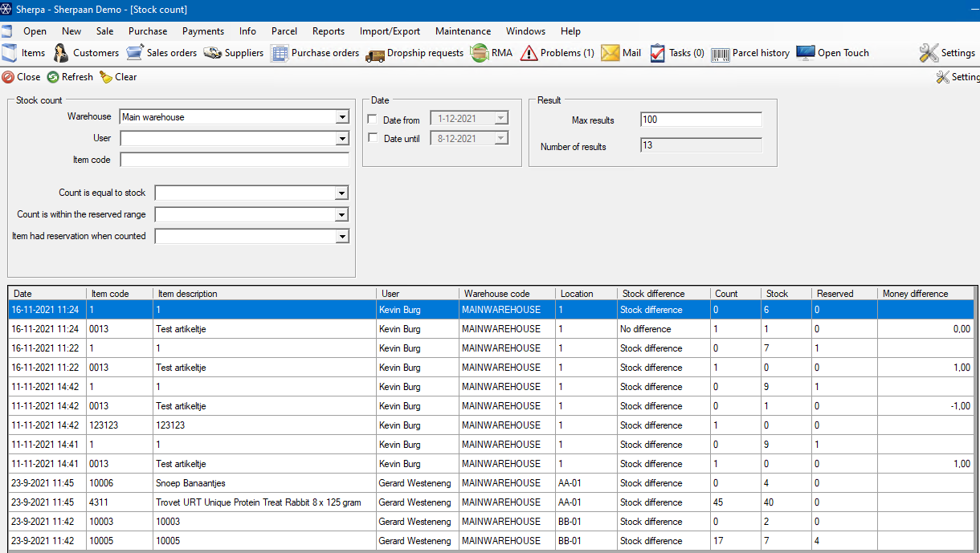Open the Date from date picker arrow
980x553 pixels.
click(x=501, y=119)
